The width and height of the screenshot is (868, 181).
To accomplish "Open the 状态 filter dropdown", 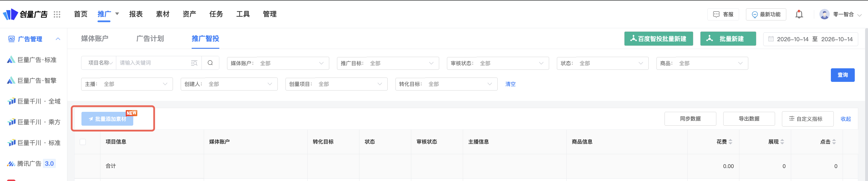I will click(x=602, y=63).
